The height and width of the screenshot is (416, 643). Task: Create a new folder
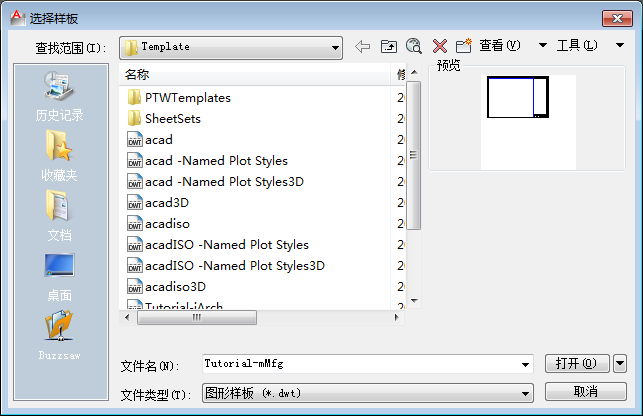click(464, 46)
